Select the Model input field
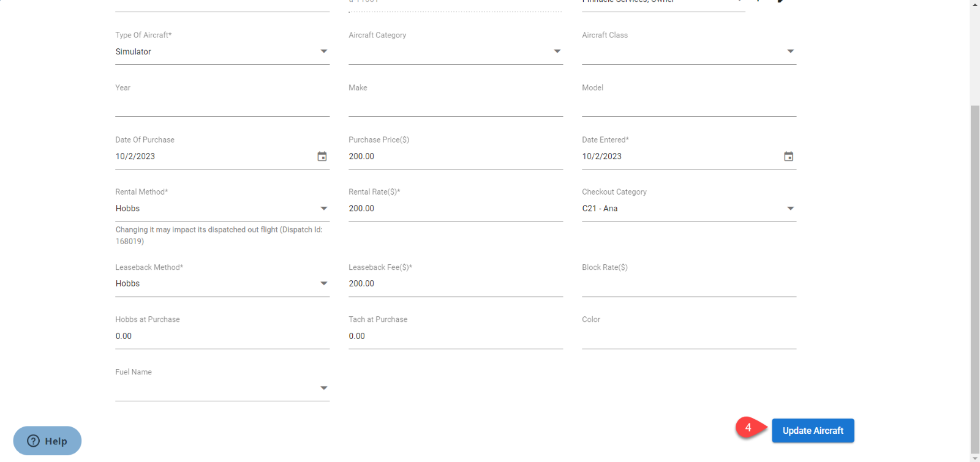 tap(688, 105)
